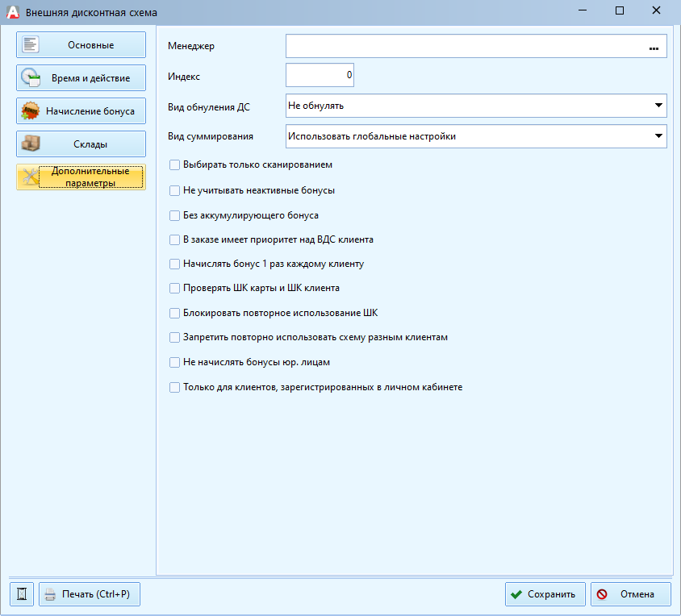Click the Печать (Ctrl+P) button

tap(90, 594)
